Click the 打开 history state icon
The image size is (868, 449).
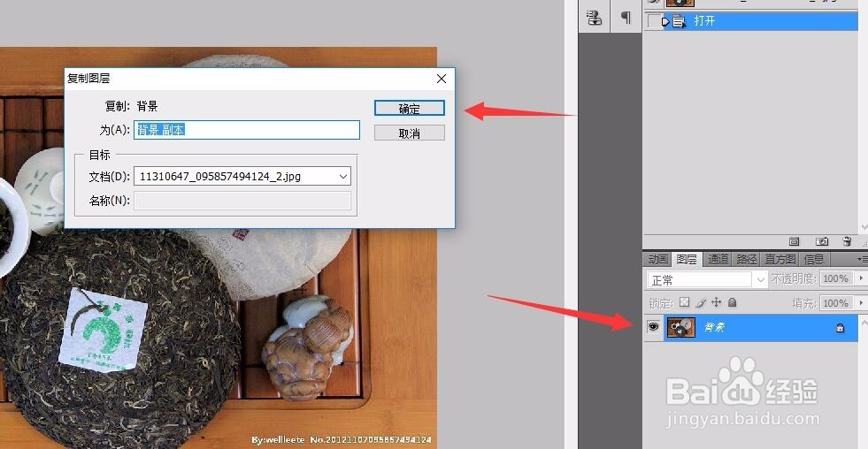pos(680,21)
